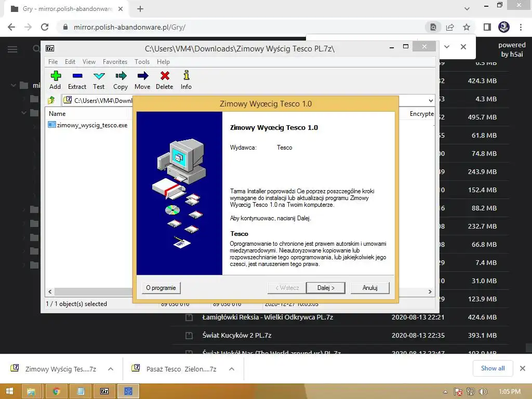This screenshot has height=399, width=532.
Task: Go up one folder level in 7-Zip
Action: (x=51, y=100)
